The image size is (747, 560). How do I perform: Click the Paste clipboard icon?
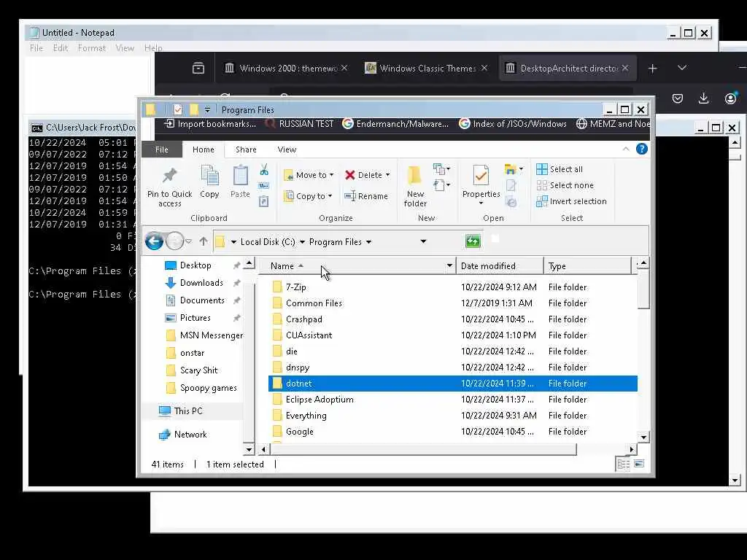[240, 176]
